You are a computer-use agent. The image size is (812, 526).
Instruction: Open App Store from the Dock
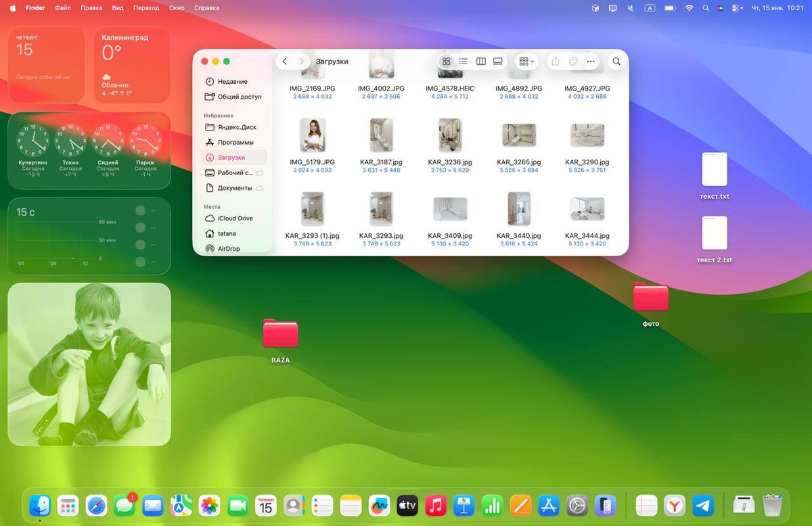pos(548,505)
